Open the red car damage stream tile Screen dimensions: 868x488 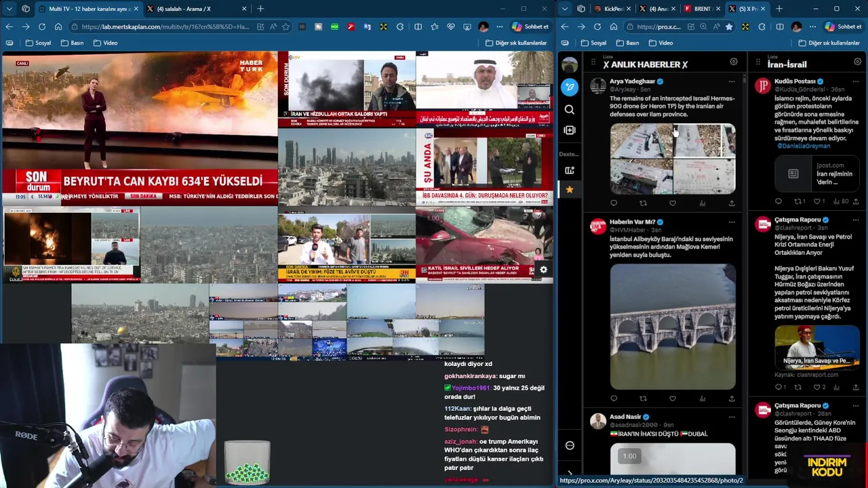(x=485, y=245)
